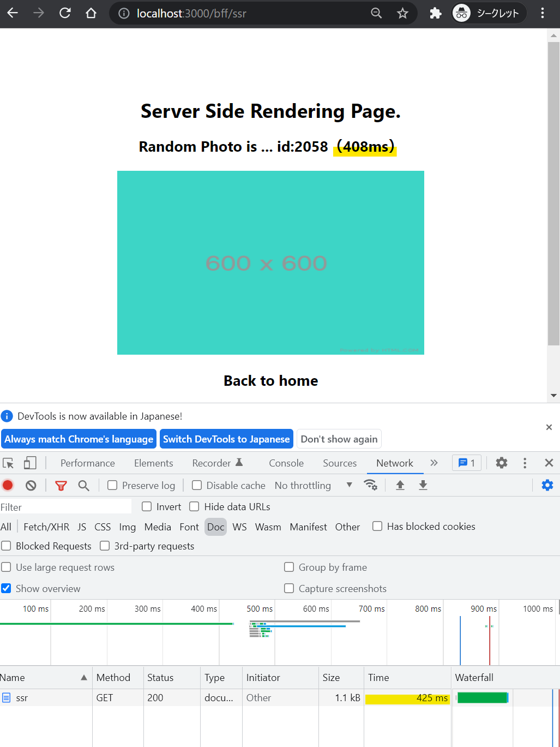Switch to the Console tab
The image size is (560, 747).
(x=286, y=463)
